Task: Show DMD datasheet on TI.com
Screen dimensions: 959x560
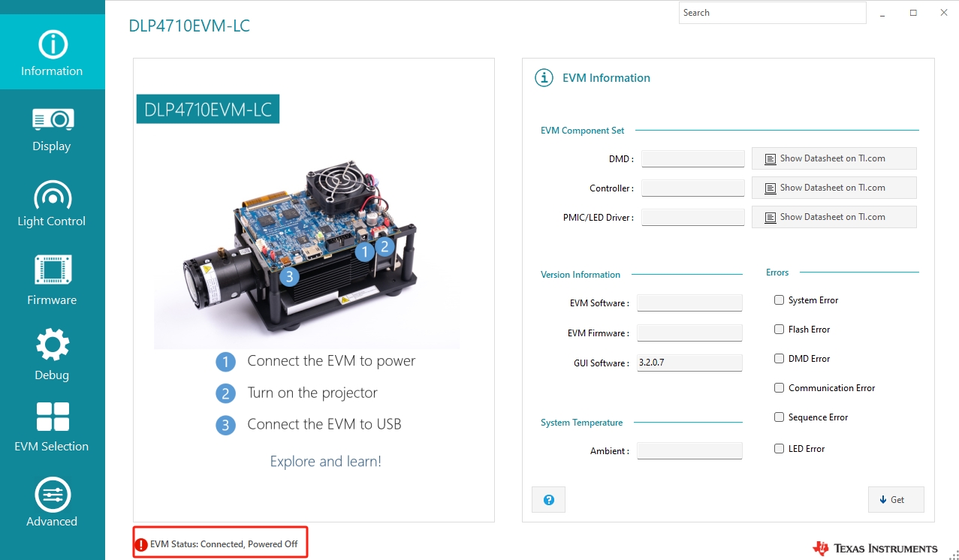Action: click(834, 158)
